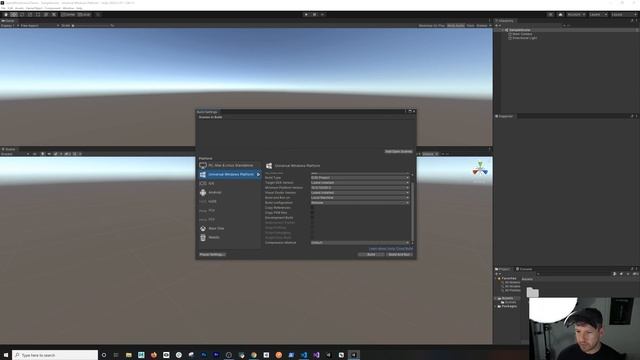Open the Visual Studio Version dropdown

click(x=360, y=192)
